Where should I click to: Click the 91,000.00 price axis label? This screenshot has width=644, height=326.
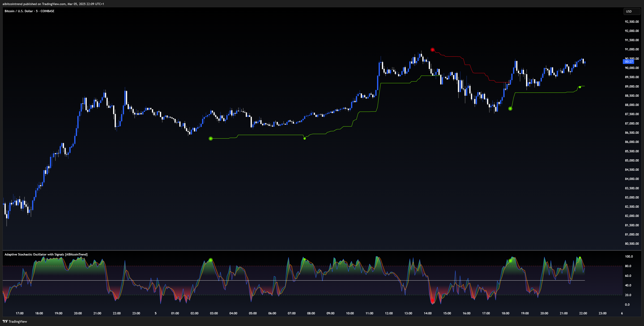click(632, 49)
